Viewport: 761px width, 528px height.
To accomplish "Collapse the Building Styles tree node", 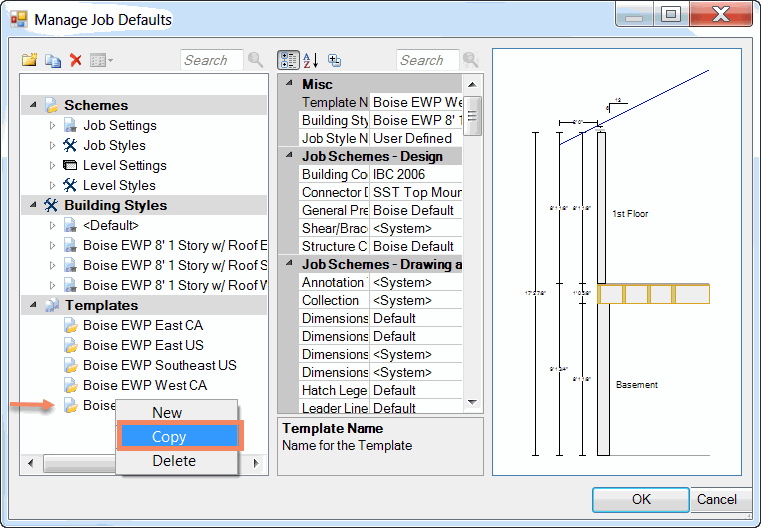I will point(33,205).
